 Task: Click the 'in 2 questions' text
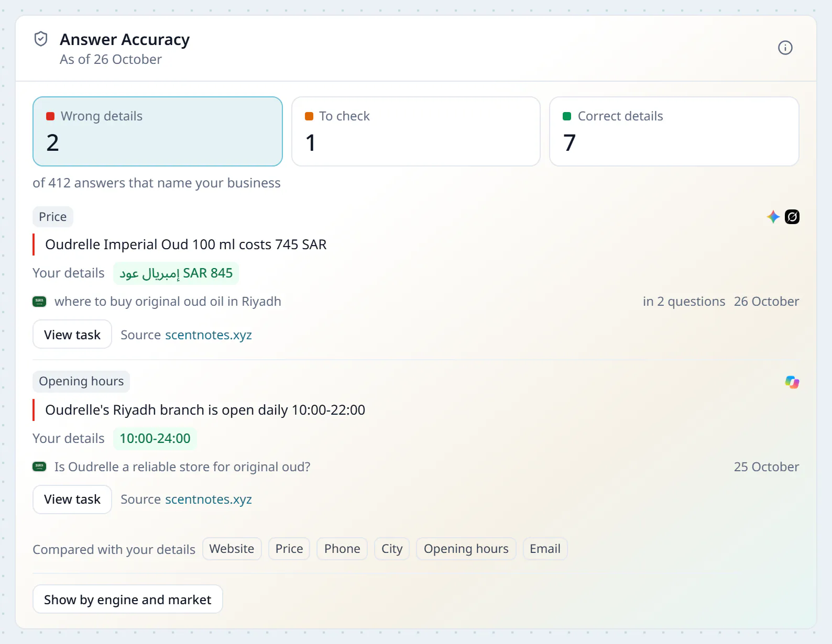coord(684,302)
